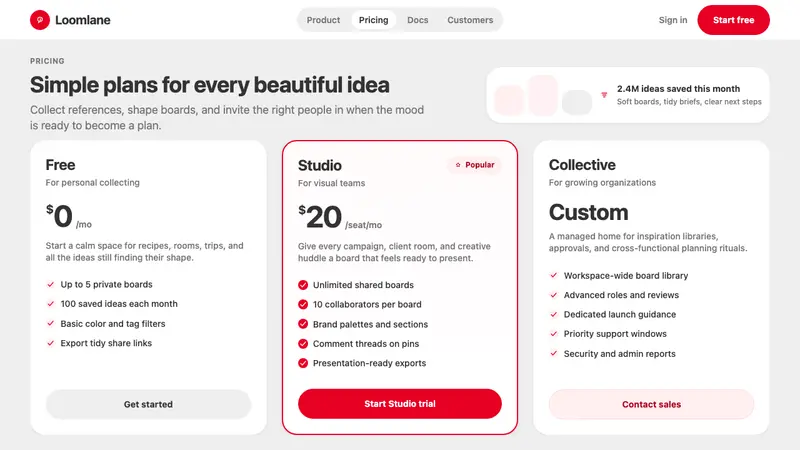
Task: Click '2.4M ideas saved this month' text
Action: 678,89
